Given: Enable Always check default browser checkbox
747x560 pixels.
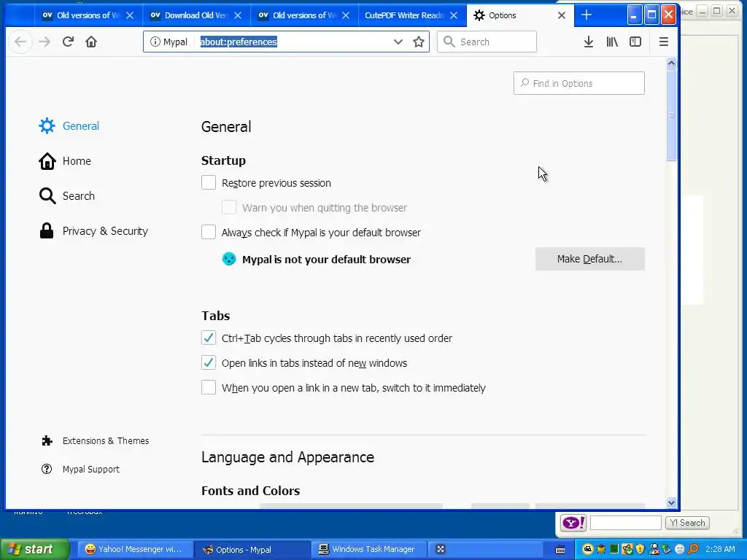Looking at the screenshot, I should click(x=209, y=232).
